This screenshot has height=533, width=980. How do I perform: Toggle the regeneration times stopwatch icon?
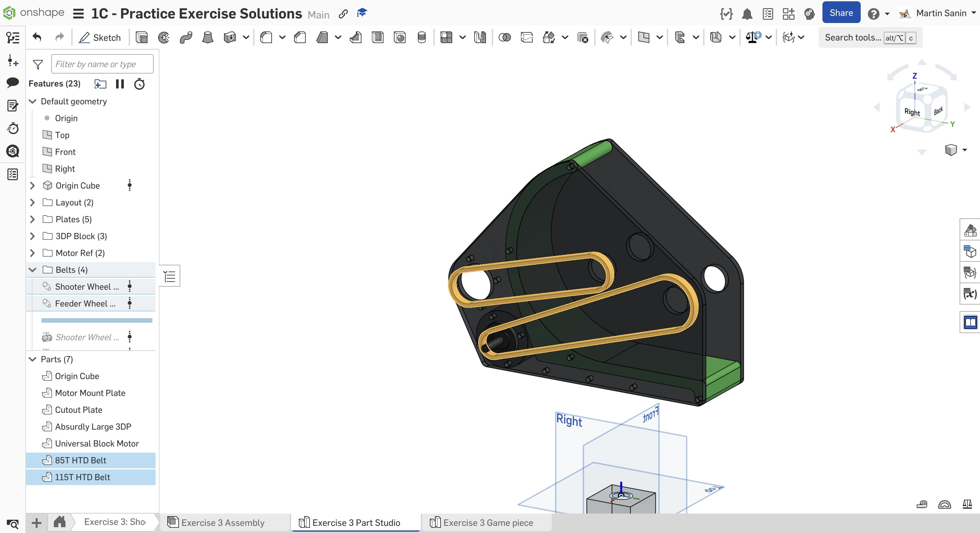click(139, 84)
